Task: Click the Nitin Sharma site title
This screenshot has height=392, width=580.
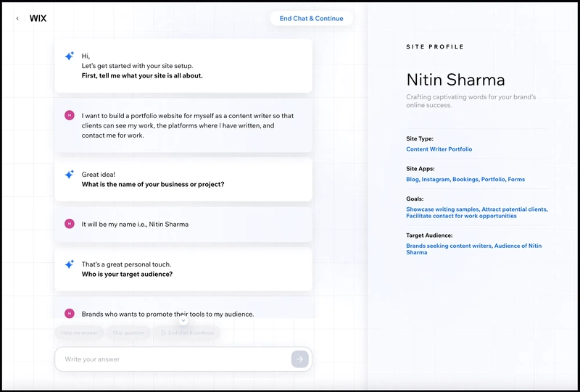Action: [455, 80]
